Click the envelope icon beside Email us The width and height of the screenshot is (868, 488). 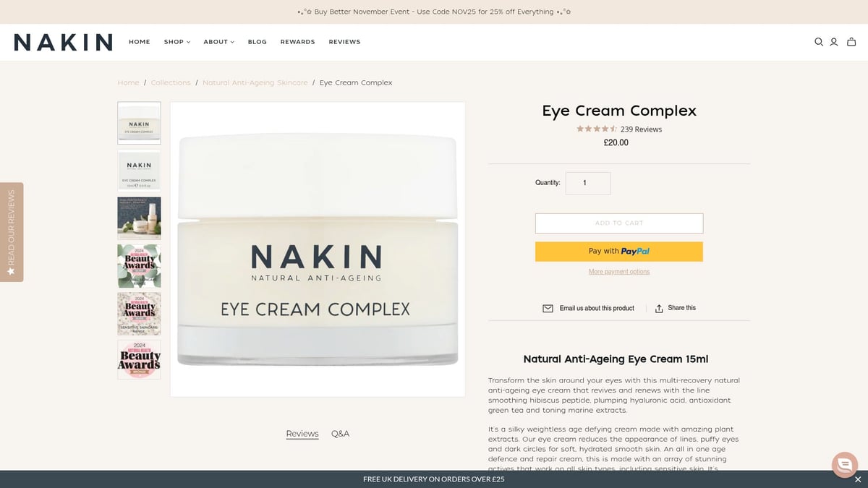coord(548,307)
